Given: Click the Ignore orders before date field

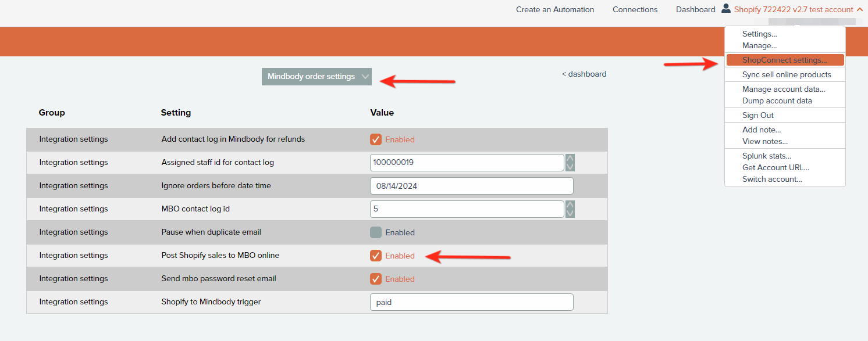Looking at the screenshot, I should coord(471,186).
